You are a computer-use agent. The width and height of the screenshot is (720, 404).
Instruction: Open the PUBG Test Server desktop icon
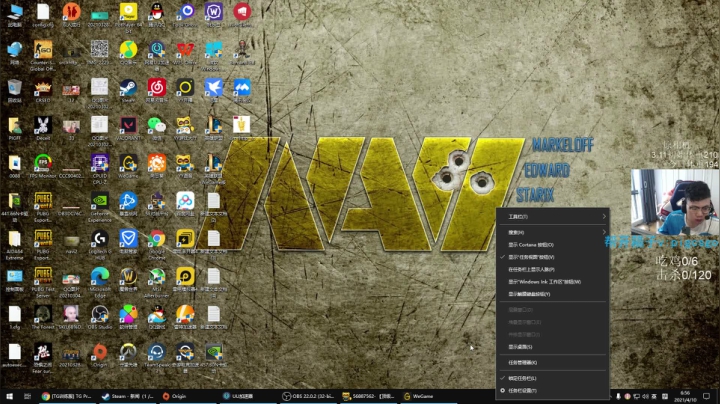(43, 282)
